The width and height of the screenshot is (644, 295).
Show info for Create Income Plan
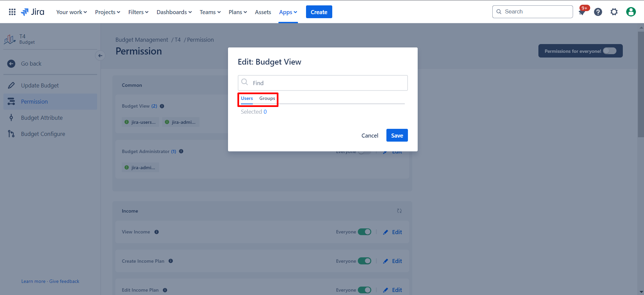click(171, 261)
